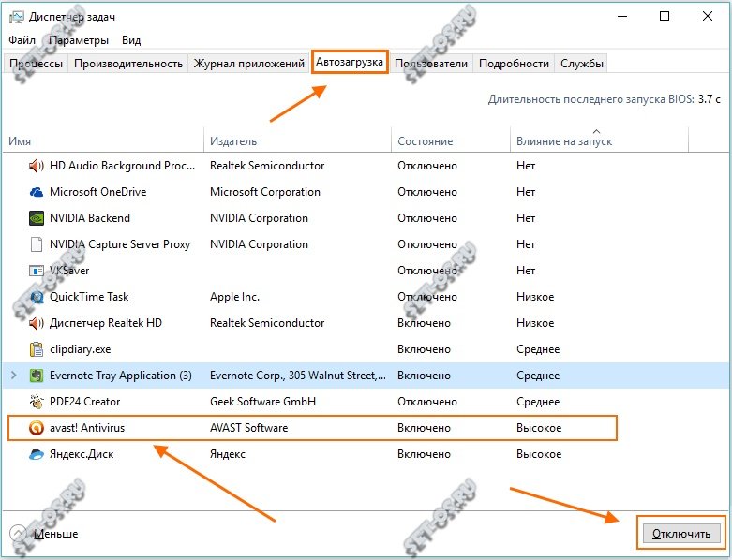Viewport: 732px width, 560px height.
Task: Select the avast! Antivirus entry name
Action: [x=87, y=428]
